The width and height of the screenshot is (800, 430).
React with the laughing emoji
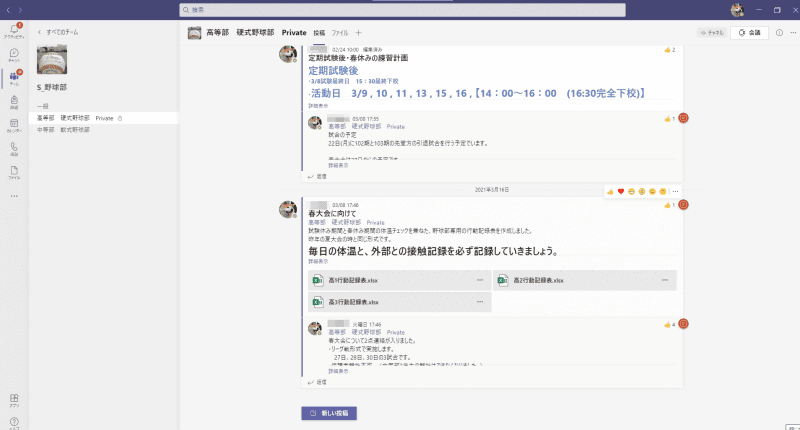coord(631,191)
